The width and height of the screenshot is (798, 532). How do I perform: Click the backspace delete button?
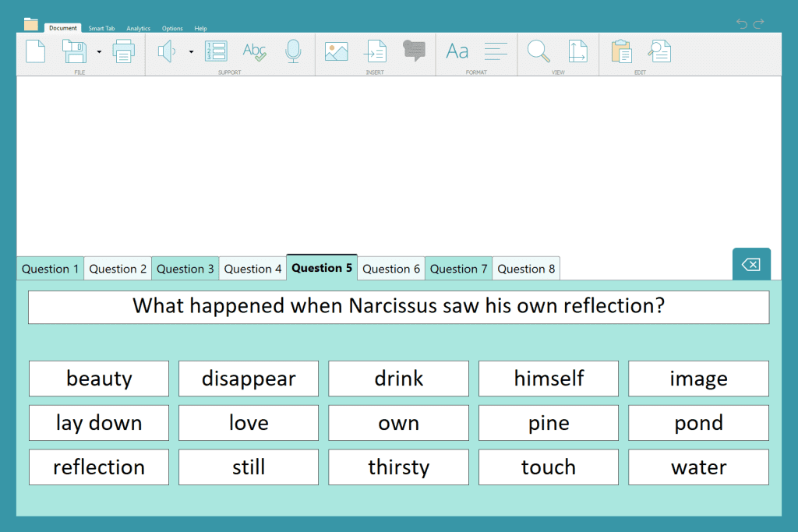point(751,265)
